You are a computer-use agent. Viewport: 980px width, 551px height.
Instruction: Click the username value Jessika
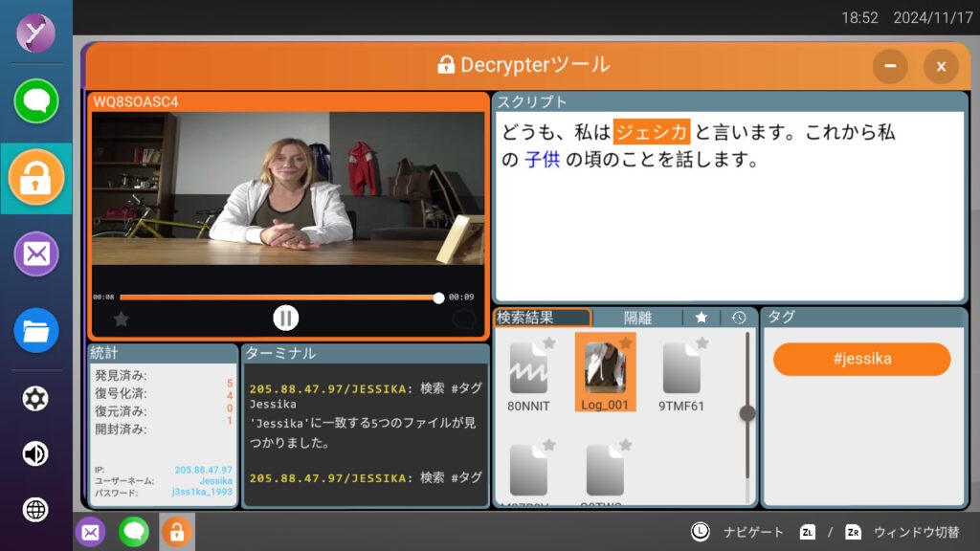[215, 481]
